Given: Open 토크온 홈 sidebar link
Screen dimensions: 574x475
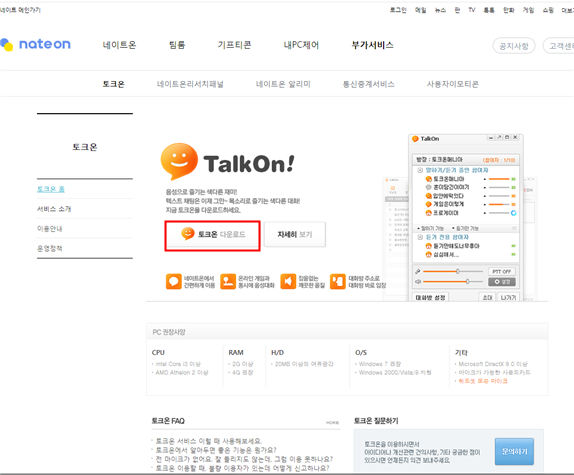Looking at the screenshot, I should click(51, 189).
